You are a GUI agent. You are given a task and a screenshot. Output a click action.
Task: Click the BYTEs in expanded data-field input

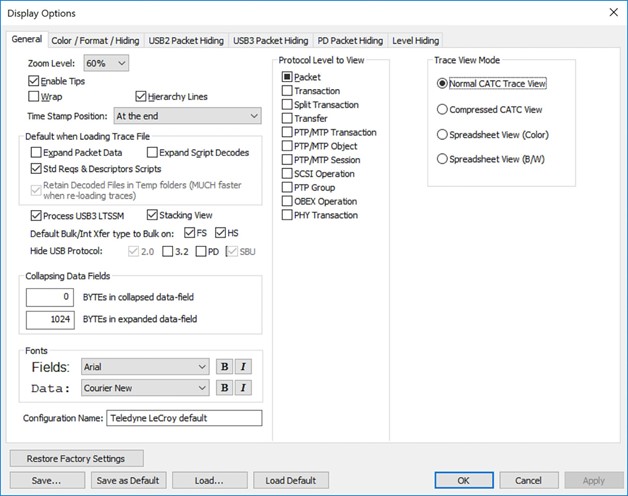50,319
